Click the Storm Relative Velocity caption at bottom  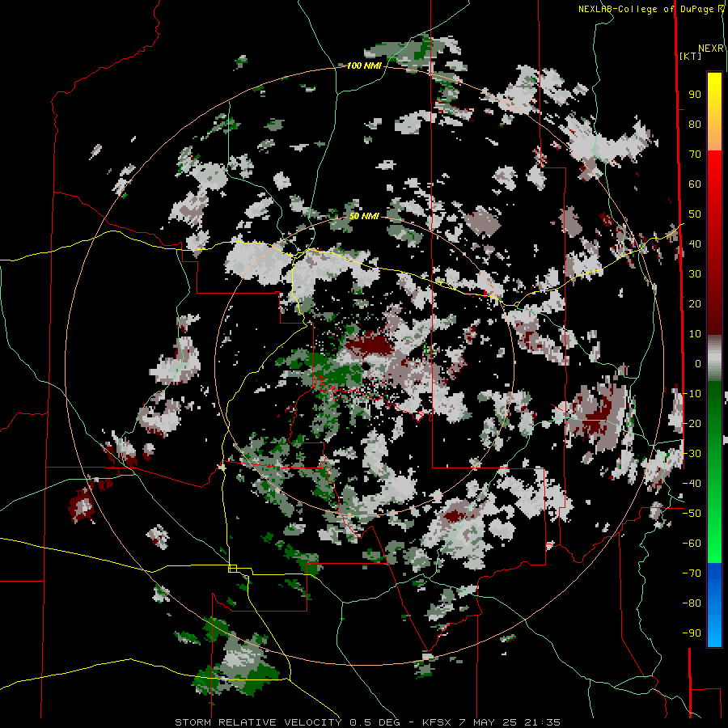[x=367, y=722]
